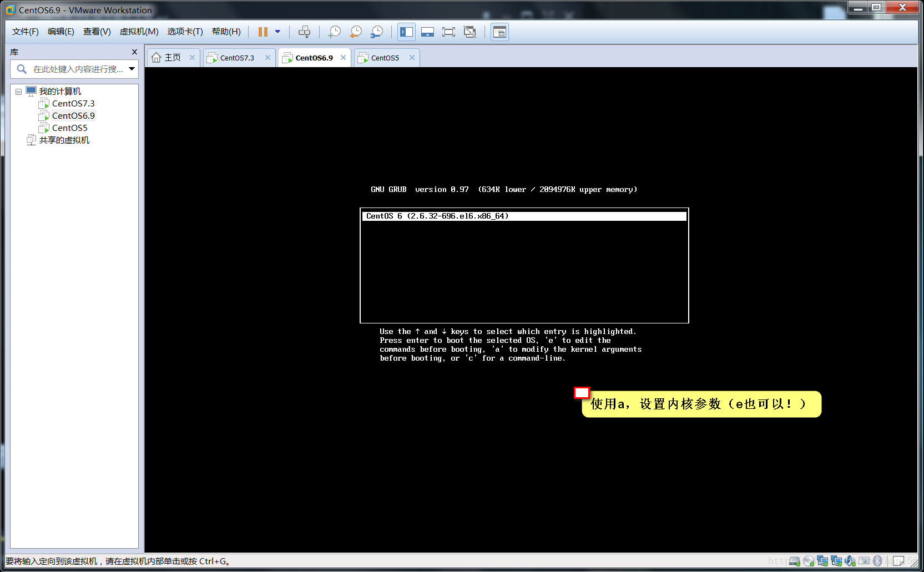Viewport: 924px width, 572px height.
Task: Close the 主页 tab
Action: point(192,57)
